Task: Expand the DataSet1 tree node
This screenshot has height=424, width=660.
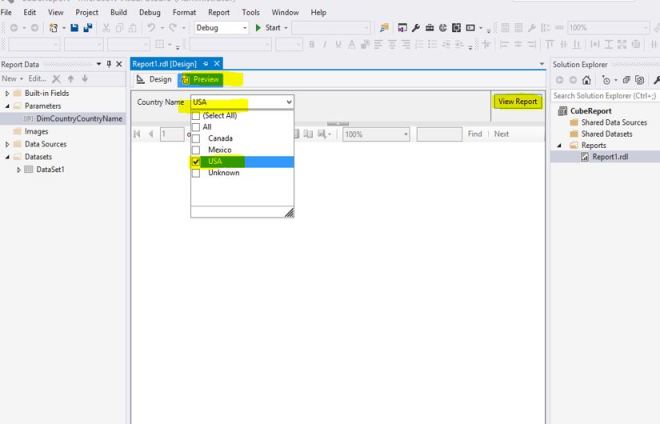Action: tap(18, 169)
